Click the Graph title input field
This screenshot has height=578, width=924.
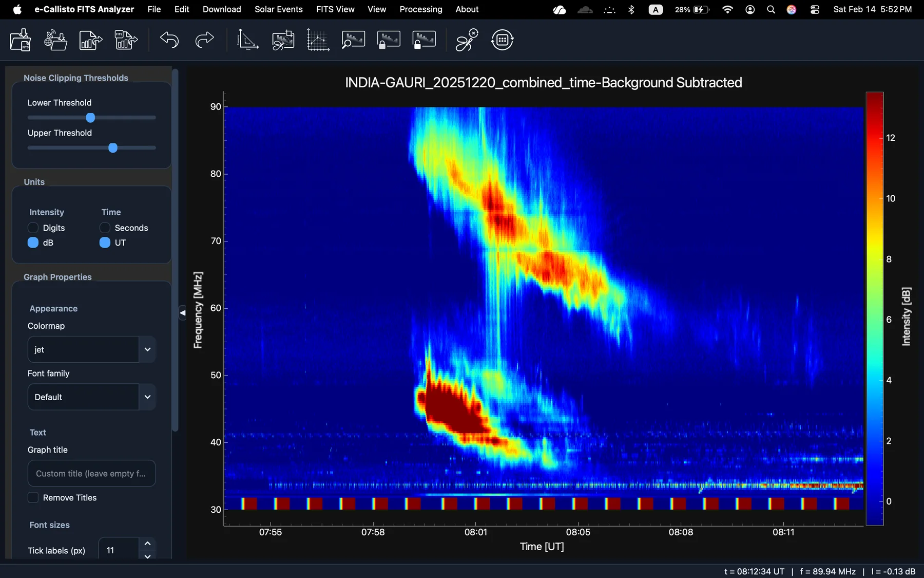tap(91, 473)
